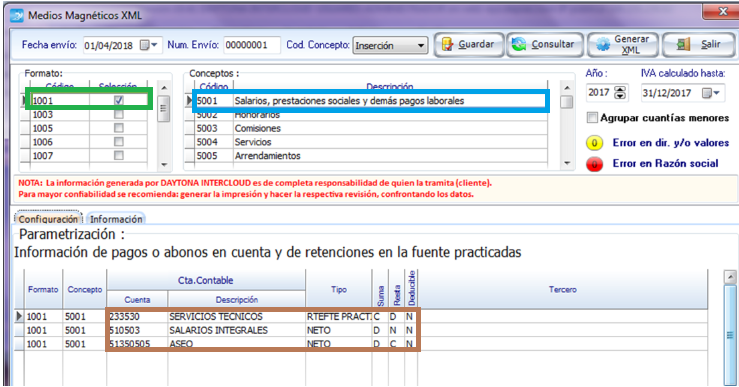Click the Medios Magnéticos XML window icon
739x387 pixels.
click(x=17, y=16)
